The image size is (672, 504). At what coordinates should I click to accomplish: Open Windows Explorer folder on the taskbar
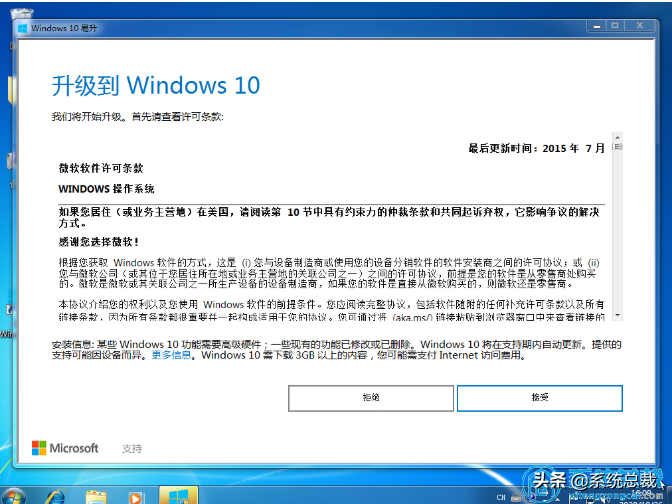click(x=96, y=497)
